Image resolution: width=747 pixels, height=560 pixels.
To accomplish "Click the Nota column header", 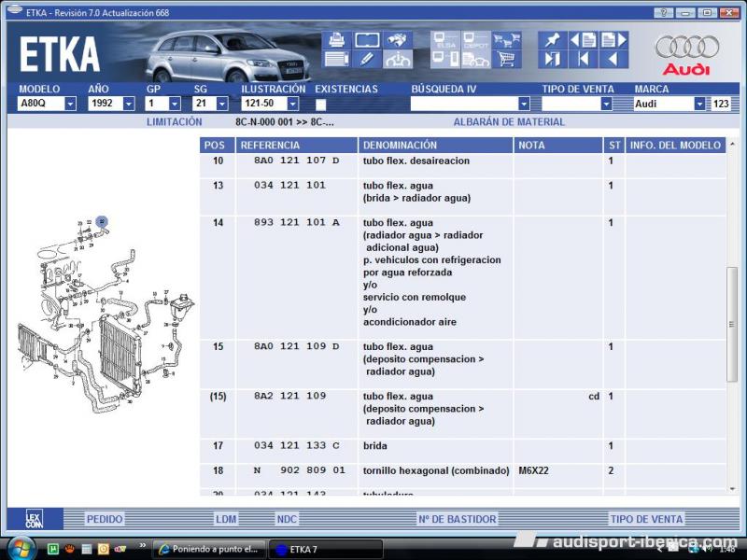I will (557, 146).
